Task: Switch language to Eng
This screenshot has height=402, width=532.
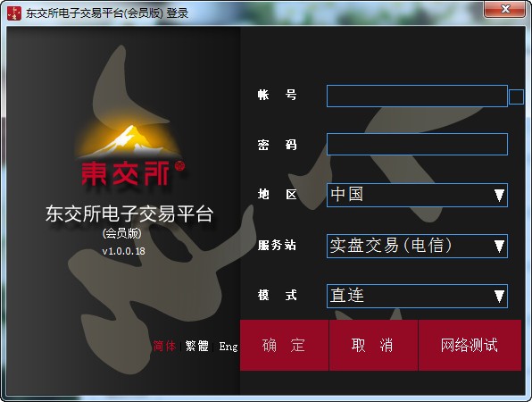Action: 229,347
